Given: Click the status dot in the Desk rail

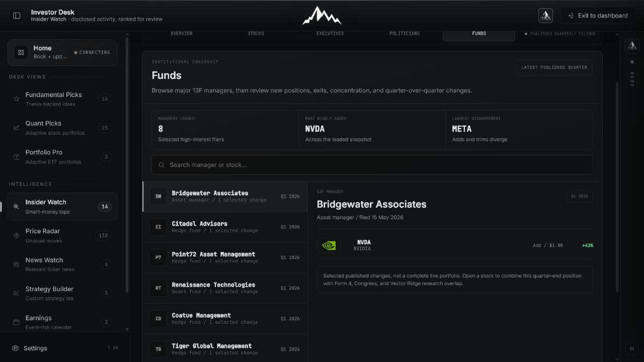Looking at the screenshot, I should coord(632,62).
